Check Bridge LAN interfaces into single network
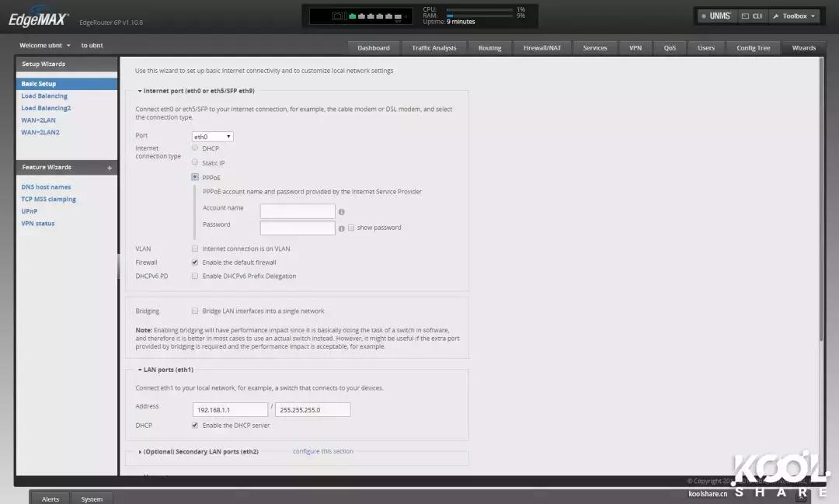The image size is (839, 504). pyautogui.click(x=195, y=311)
